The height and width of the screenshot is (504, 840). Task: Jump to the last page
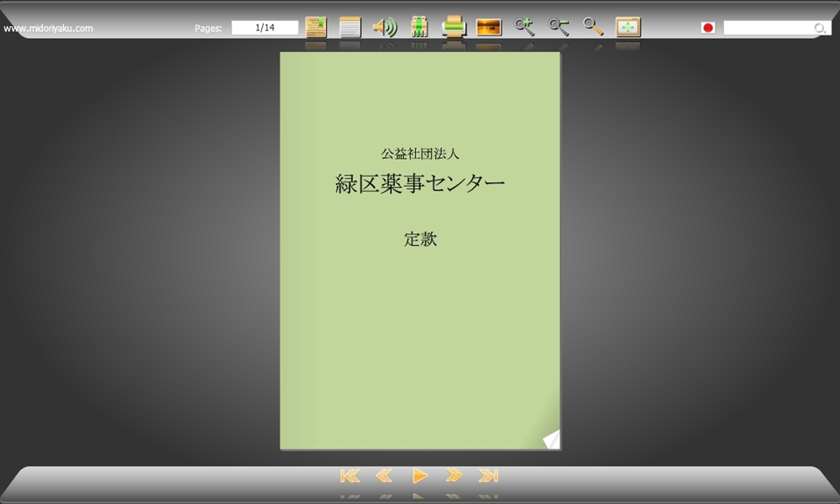pos(488,475)
